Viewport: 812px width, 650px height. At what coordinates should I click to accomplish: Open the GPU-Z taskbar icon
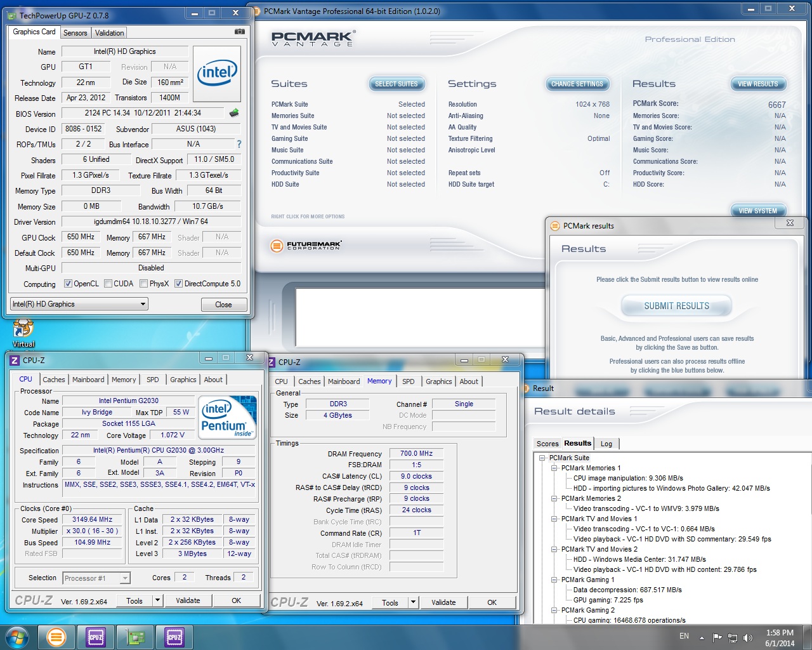135,637
